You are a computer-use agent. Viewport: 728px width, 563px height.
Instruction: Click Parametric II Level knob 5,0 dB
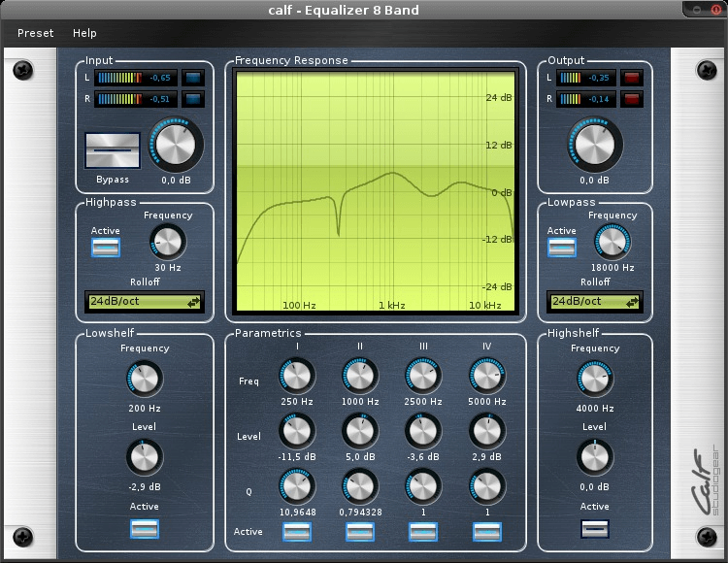(360, 431)
